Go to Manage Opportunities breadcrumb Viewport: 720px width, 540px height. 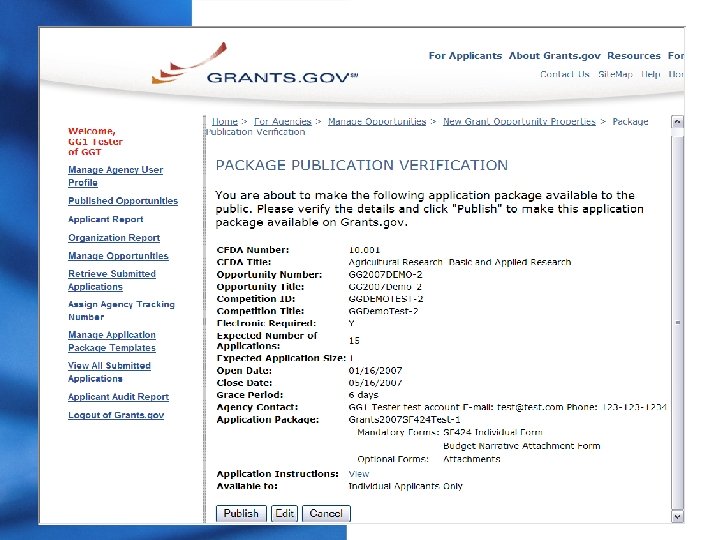pos(377,121)
